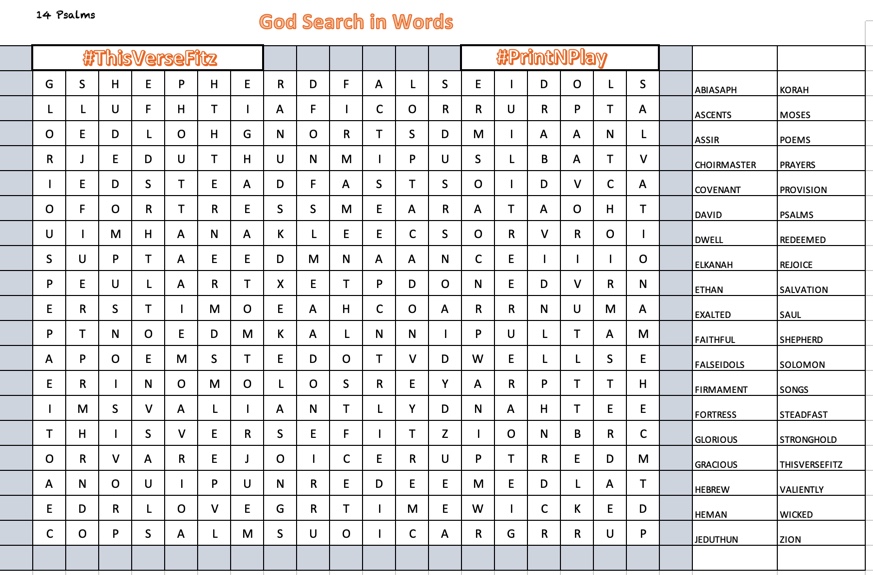Viewport: 873px width, 575px height.
Task: Select the #ThisVerseFitz header cell
Action: [x=148, y=58]
